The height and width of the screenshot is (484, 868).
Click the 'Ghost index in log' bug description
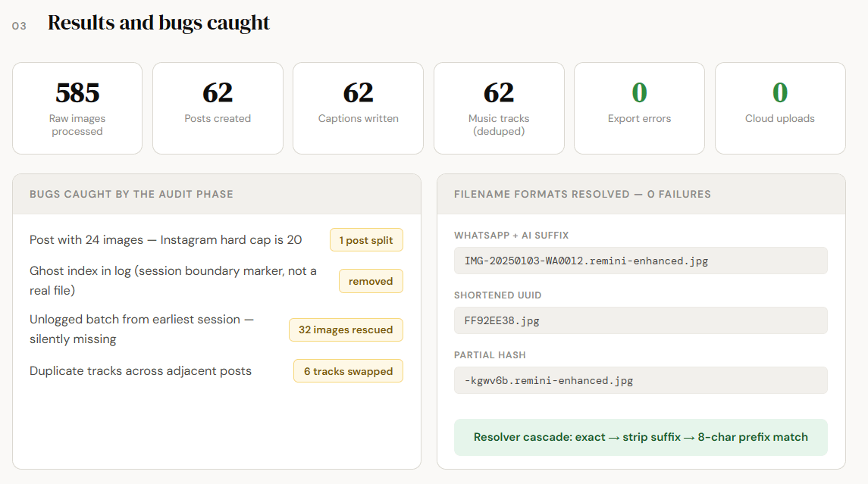(x=173, y=280)
